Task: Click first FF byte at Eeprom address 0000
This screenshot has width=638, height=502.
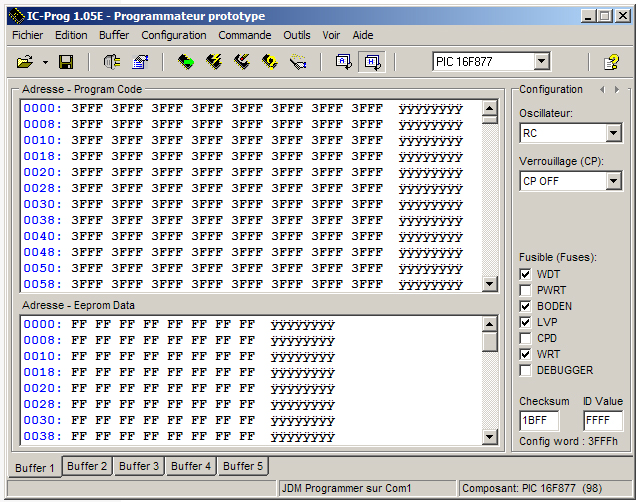Action: pos(79,324)
